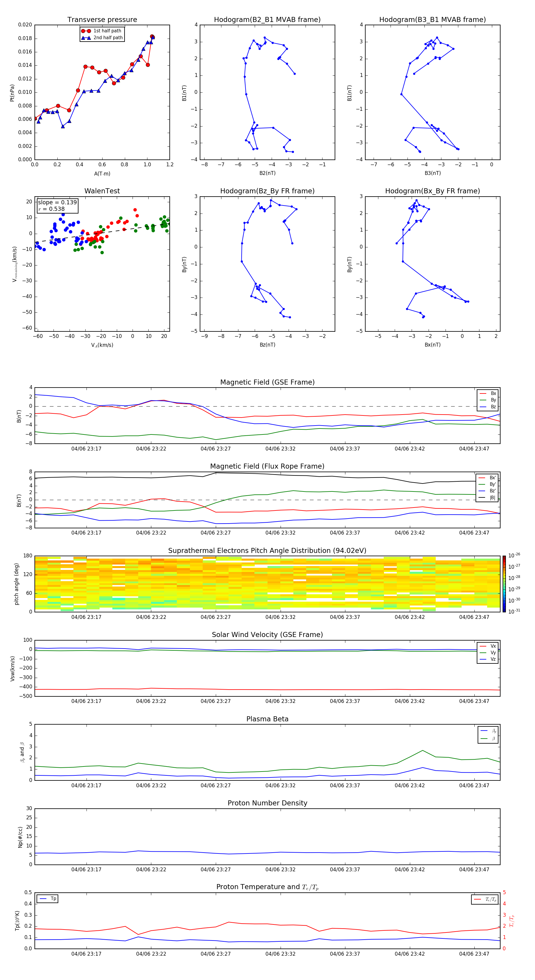
Task: Click the right-side red 'Te/Tp' axis label
Action: point(512,921)
